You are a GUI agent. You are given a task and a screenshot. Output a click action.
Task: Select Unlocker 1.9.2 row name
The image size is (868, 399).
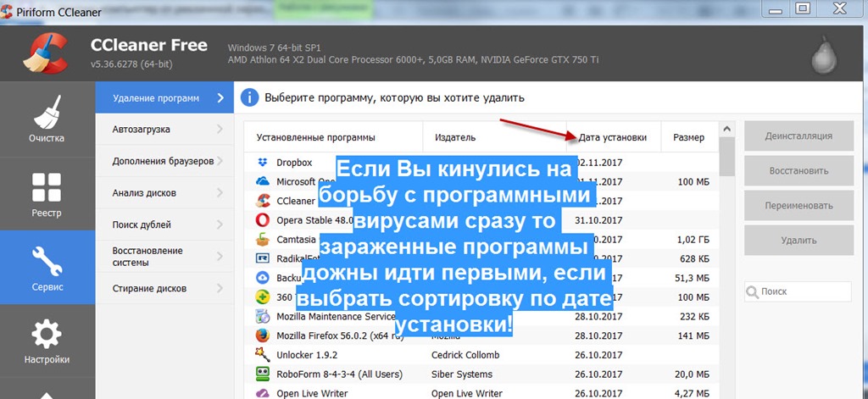click(307, 355)
